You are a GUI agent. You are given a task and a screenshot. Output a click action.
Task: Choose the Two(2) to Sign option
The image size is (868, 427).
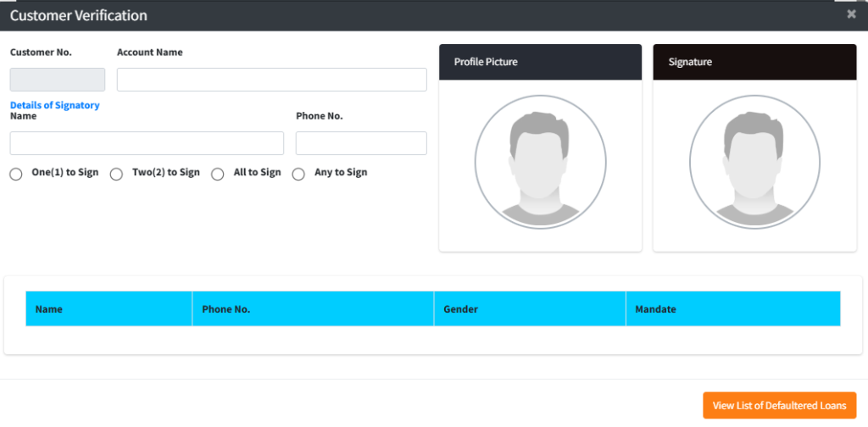117,174
